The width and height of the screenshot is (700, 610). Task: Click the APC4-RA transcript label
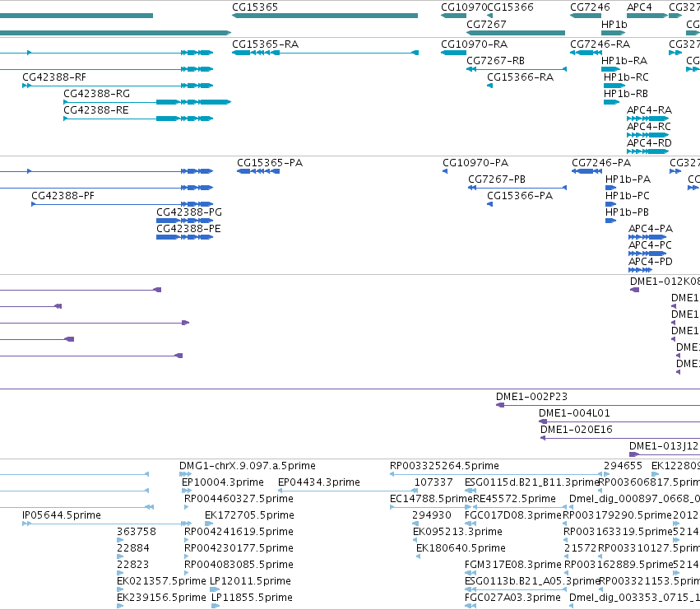click(x=649, y=110)
